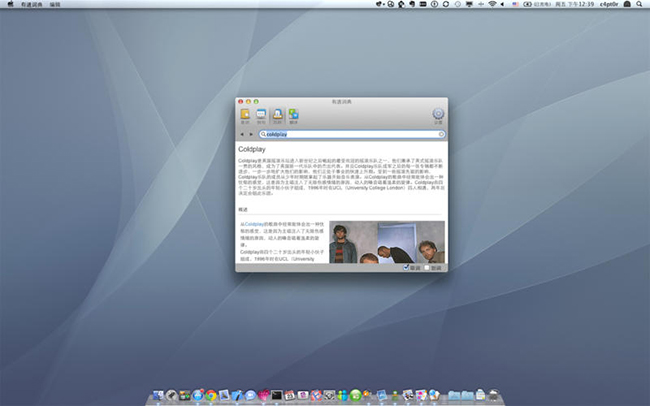Open the US flag input source menu
The image size is (650, 406).
click(515, 4)
